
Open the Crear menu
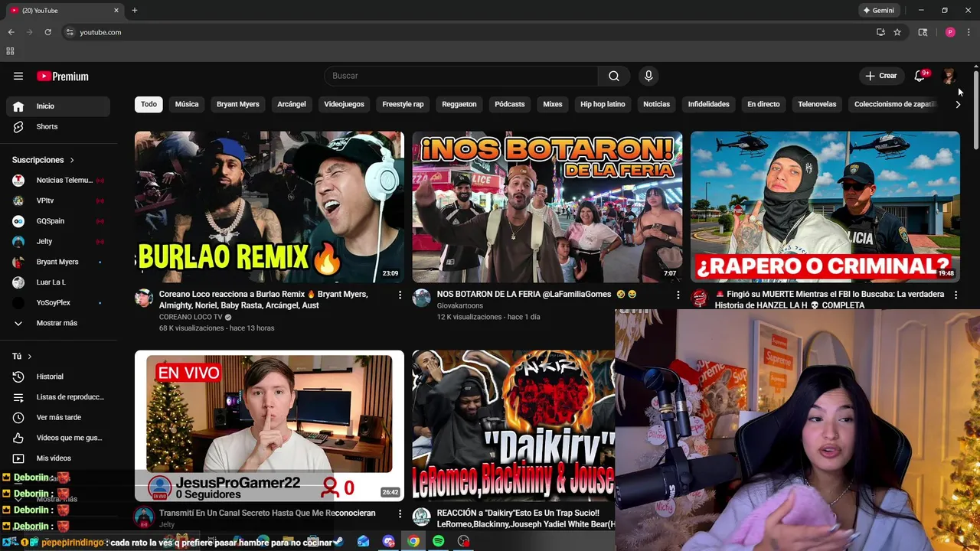pos(880,76)
